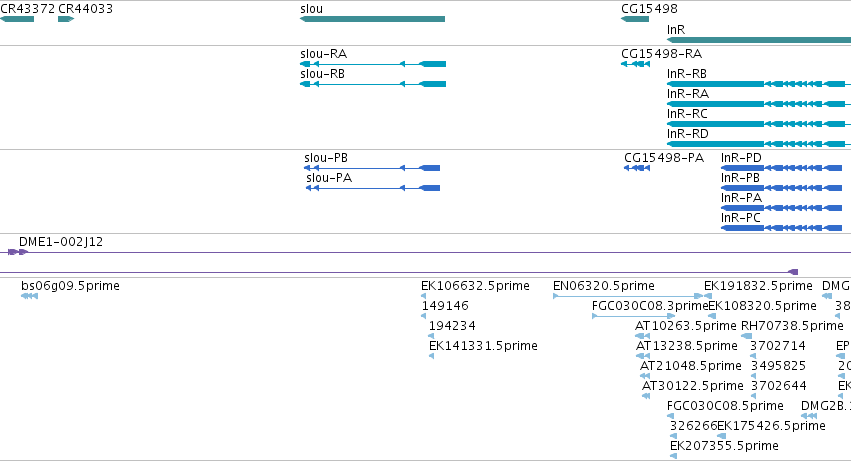The image size is (851, 461).
Task: Select the CG15498 gene glyph
Action: point(635,19)
